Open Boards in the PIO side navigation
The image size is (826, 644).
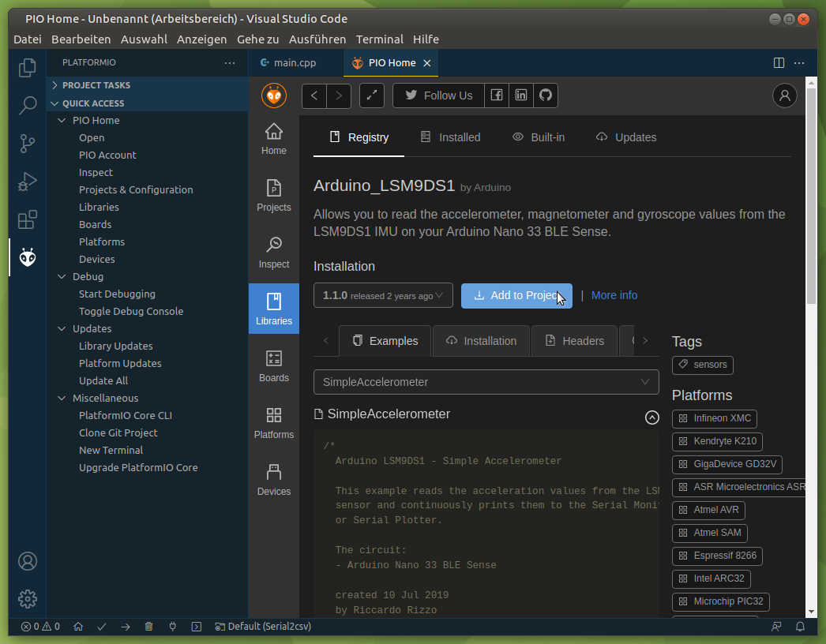(274, 366)
